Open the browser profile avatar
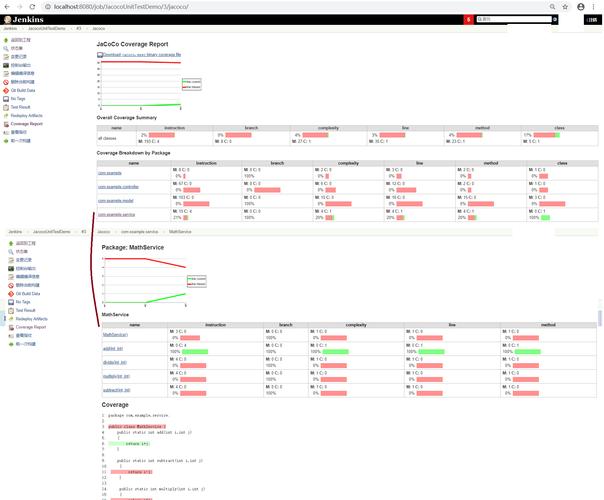The height and width of the screenshot is (500, 604). tap(581, 7)
